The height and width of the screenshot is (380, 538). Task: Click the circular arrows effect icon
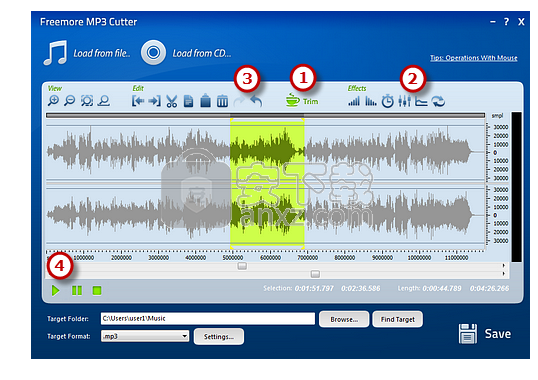[x=438, y=101]
